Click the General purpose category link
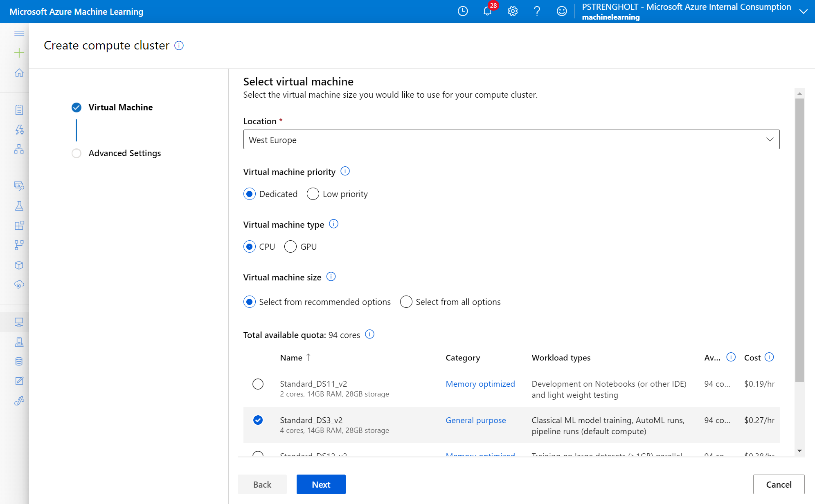The image size is (815, 504). tap(475, 420)
